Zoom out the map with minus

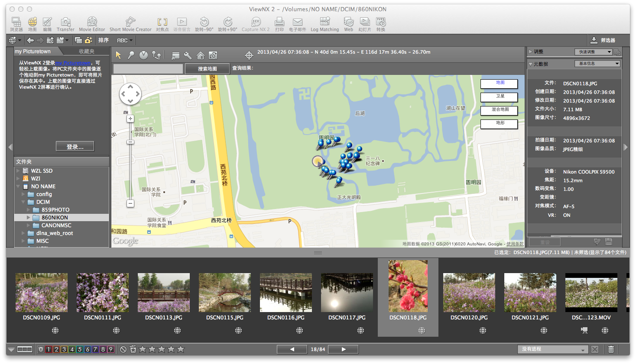130,203
